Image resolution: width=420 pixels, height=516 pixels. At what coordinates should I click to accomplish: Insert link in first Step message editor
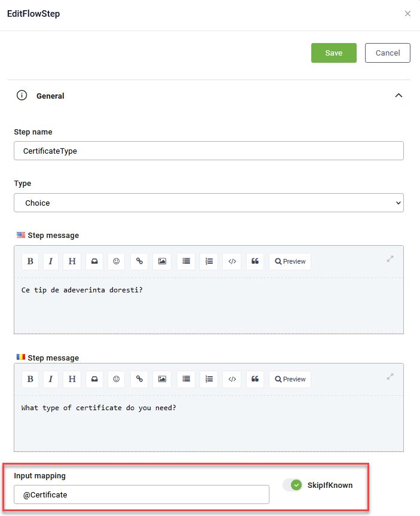pyautogui.click(x=139, y=261)
